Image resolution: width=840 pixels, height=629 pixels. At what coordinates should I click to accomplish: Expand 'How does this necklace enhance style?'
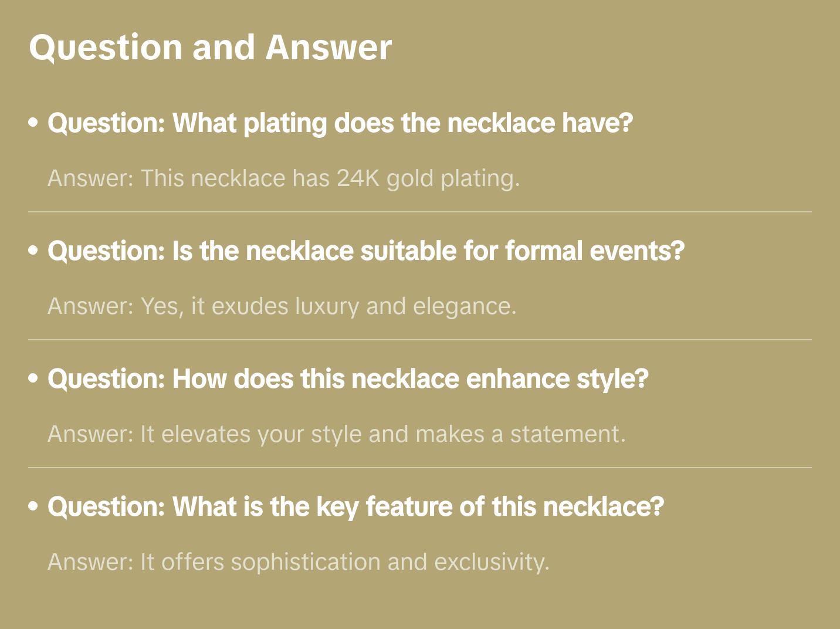point(348,379)
